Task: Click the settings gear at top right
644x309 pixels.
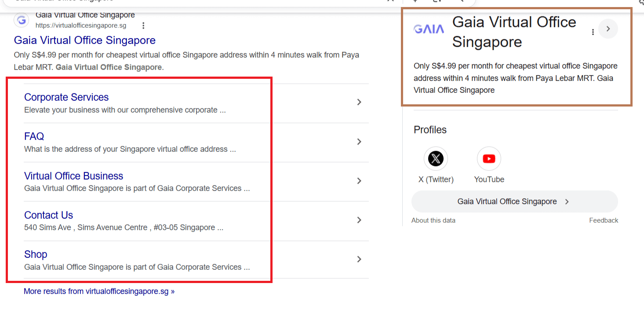Action: coord(640,3)
